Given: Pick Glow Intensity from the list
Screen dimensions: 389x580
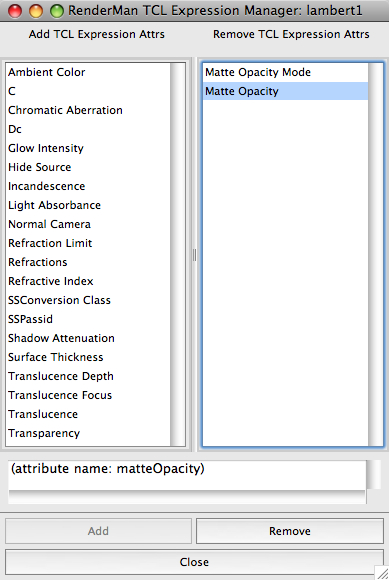Looking at the screenshot, I should tap(89, 148).
